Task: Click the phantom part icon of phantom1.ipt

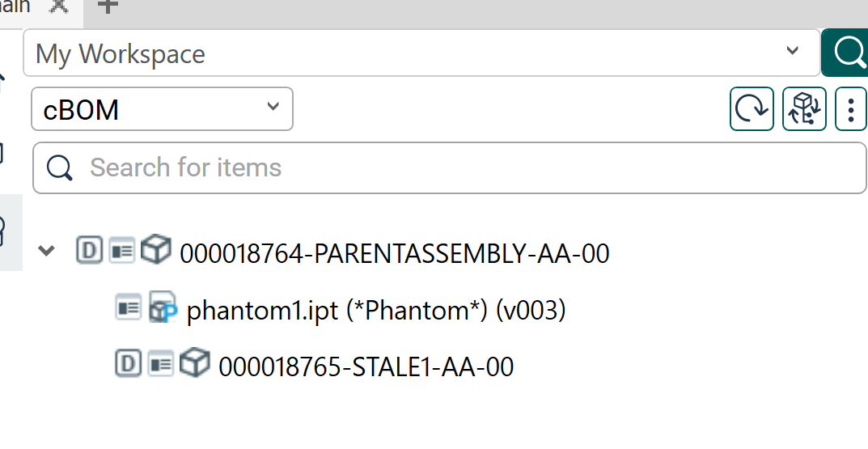Action: [163, 309]
